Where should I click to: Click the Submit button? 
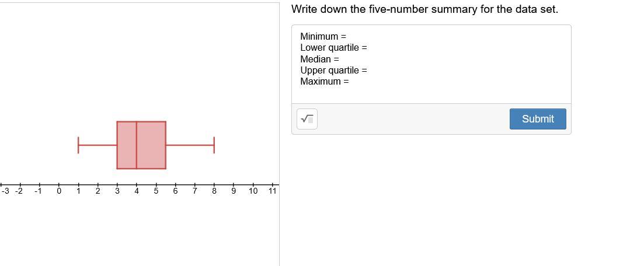pos(538,119)
